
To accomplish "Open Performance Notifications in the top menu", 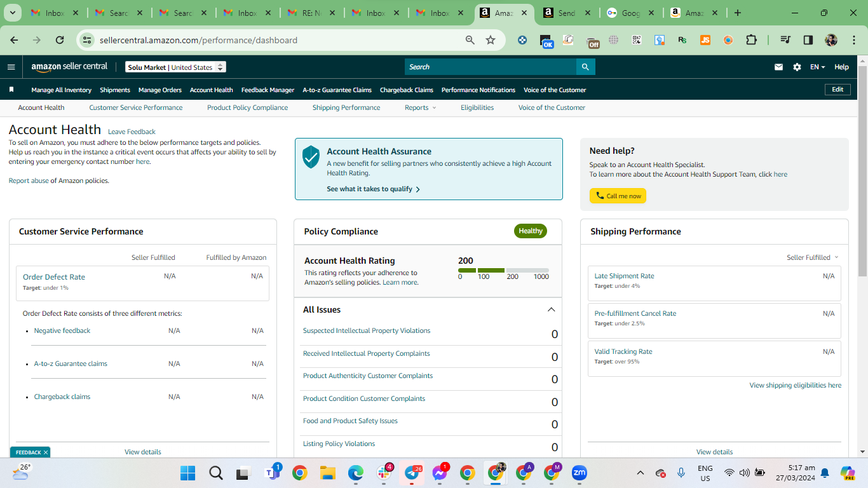I will (478, 90).
